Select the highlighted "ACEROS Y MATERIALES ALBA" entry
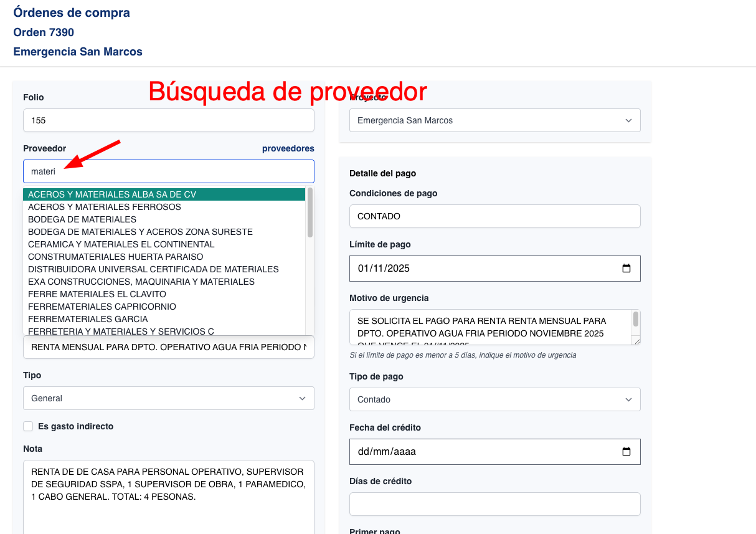The width and height of the screenshot is (756, 534). [x=111, y=194]
